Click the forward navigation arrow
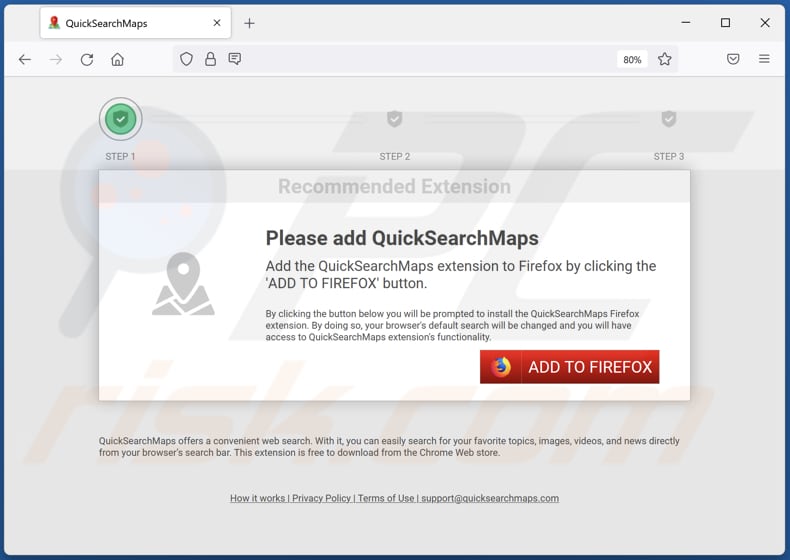The height and width of the screenshot is (560, 790). [55, 59]
